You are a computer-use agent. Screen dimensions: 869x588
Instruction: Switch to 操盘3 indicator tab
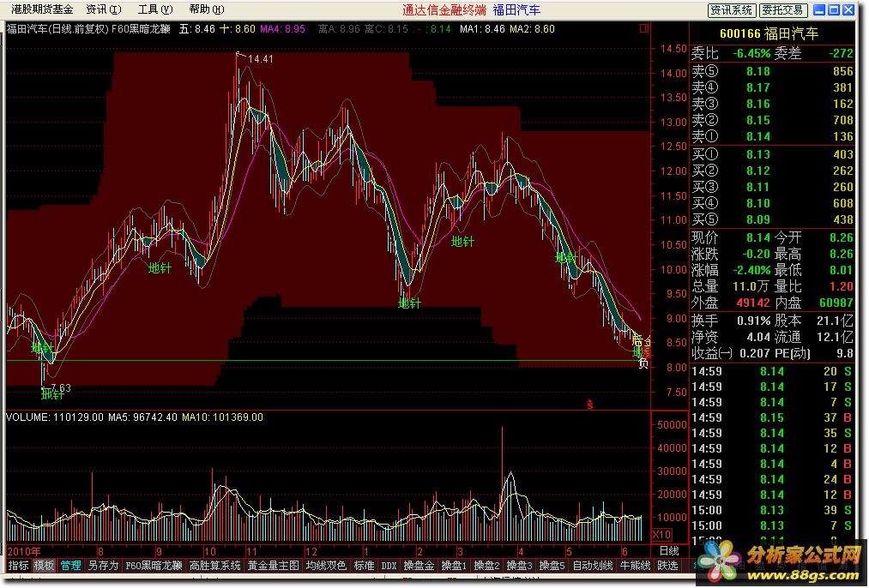(519, 566)
